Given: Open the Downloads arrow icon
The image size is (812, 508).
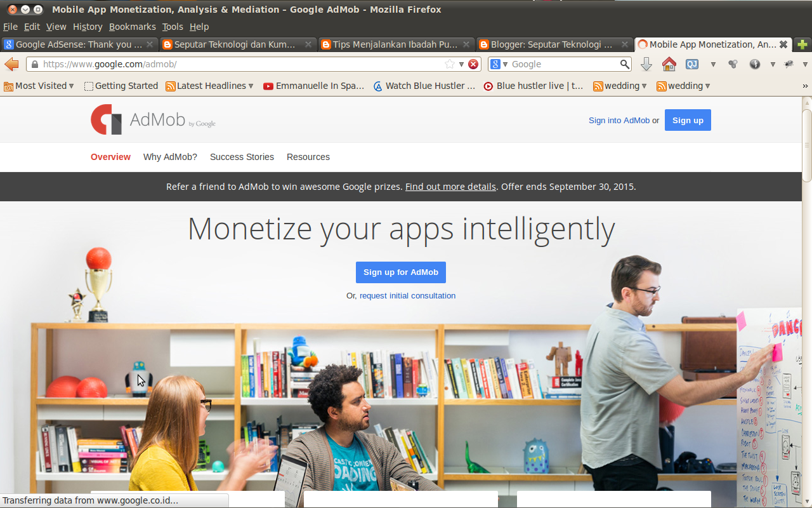Looking at the screenshot, I should coord(646,64).
